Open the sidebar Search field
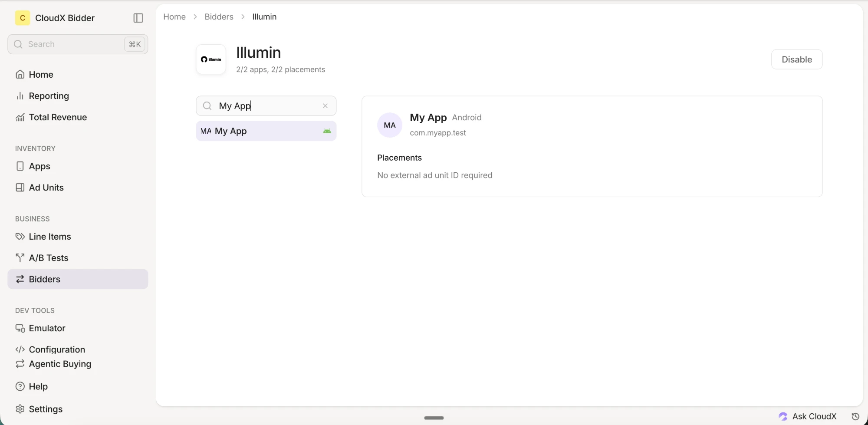This screenshot has width=868, height=425. 78,44
